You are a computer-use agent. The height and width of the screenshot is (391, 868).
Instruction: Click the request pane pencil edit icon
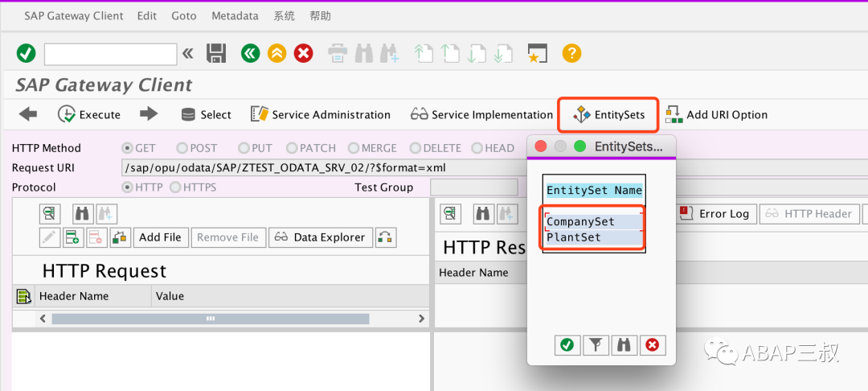coord(49,237)
